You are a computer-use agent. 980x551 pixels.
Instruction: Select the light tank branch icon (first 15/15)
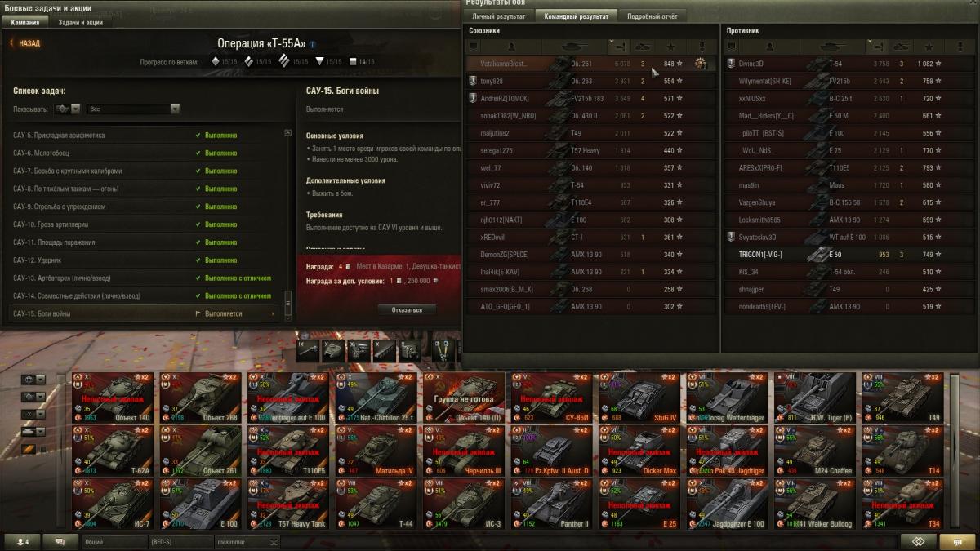coord(216,61)
